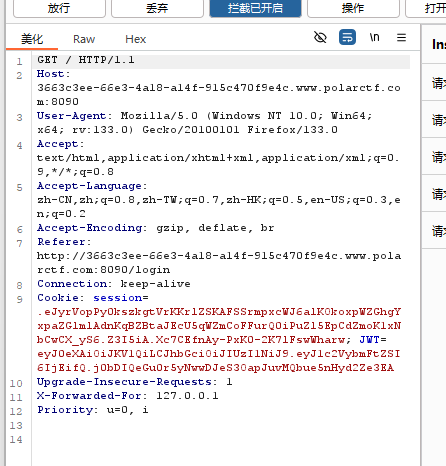This screenshot has height=466, width=446.
Task: Click the request line 'GET / HTTP/1.1'
Action: (86, 60)
